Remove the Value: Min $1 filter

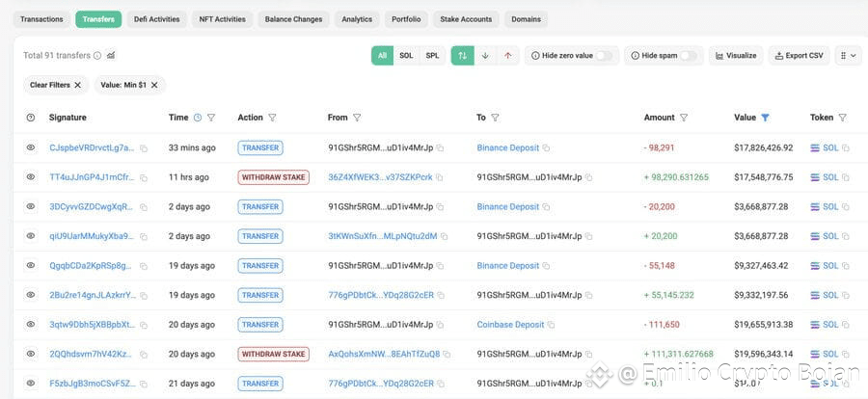(x=154, y=85)
